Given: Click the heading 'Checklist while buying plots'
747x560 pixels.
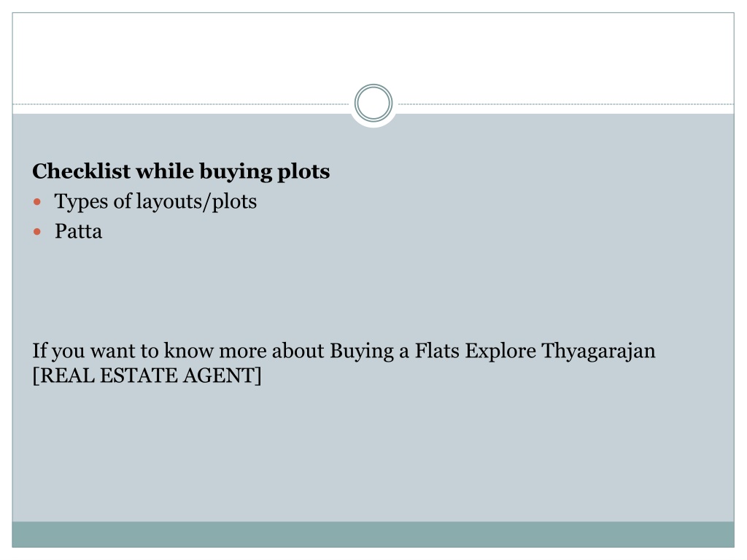Looking at the screenshot, I should (x=181, y=171).
